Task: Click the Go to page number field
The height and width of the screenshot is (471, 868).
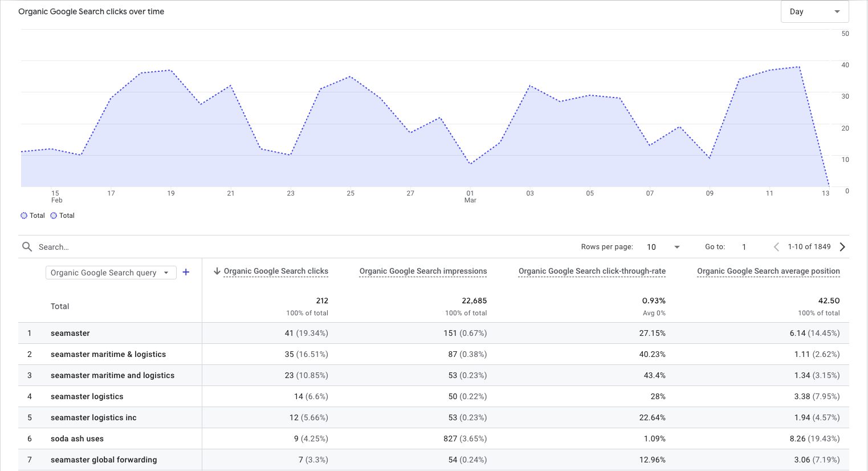Action: [744, 246]
